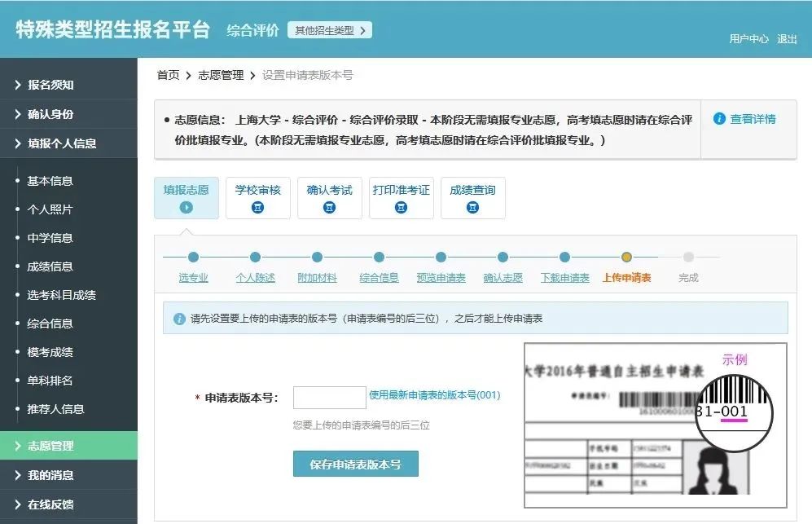Open the 其他招生类型 dropdown

[x=329, y=30]
